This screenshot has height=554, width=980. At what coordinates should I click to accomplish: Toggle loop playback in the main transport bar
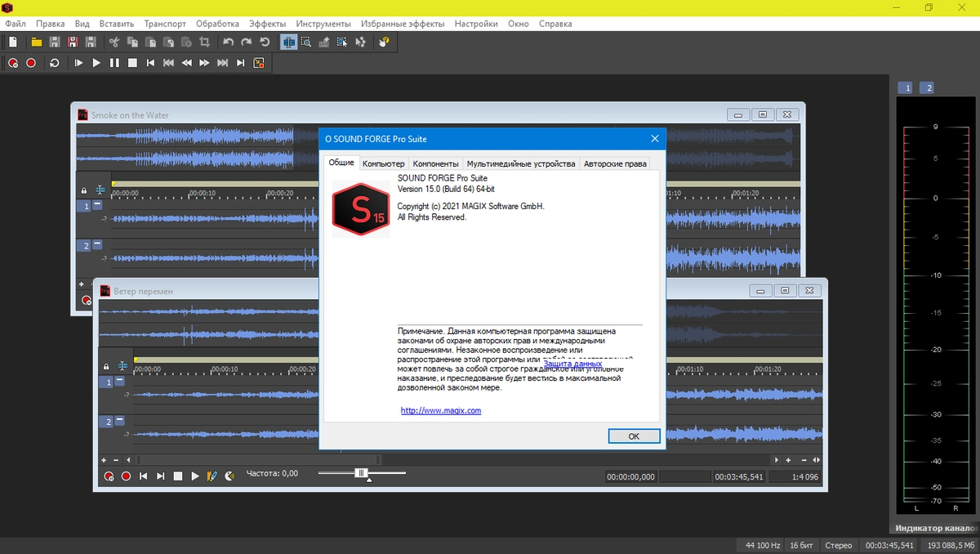pos(54,63)
